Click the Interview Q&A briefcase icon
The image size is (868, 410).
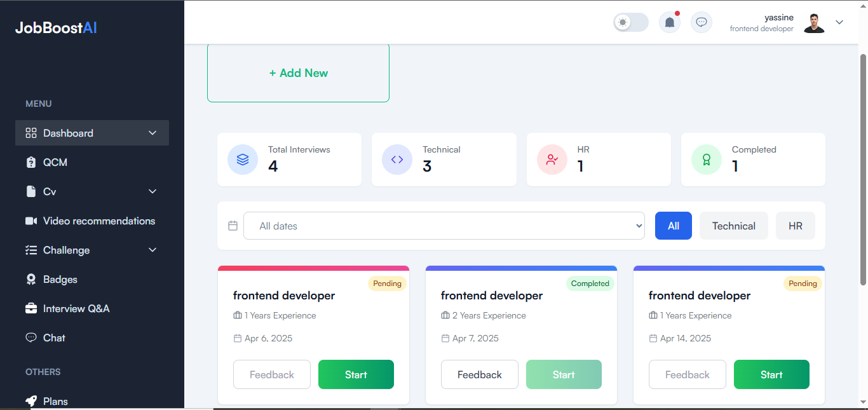tap(31, 308)
